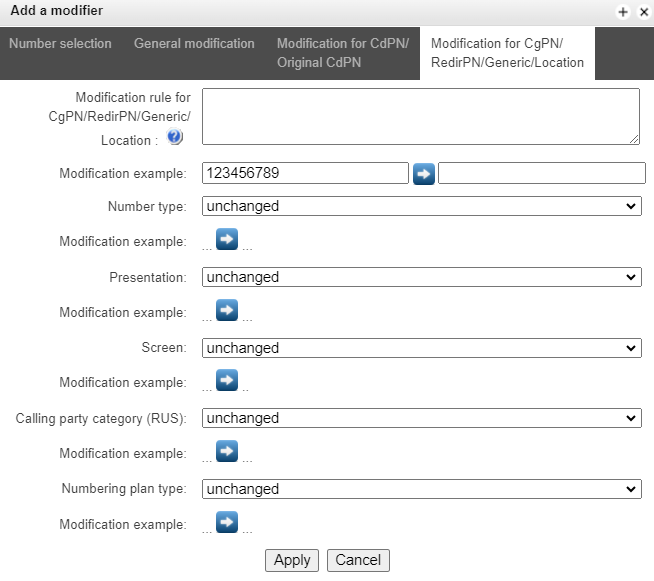Click the arrow icon below Presentation dropdown
The height and width of the screenshot is (581, 654).
(x=227, y=311)
